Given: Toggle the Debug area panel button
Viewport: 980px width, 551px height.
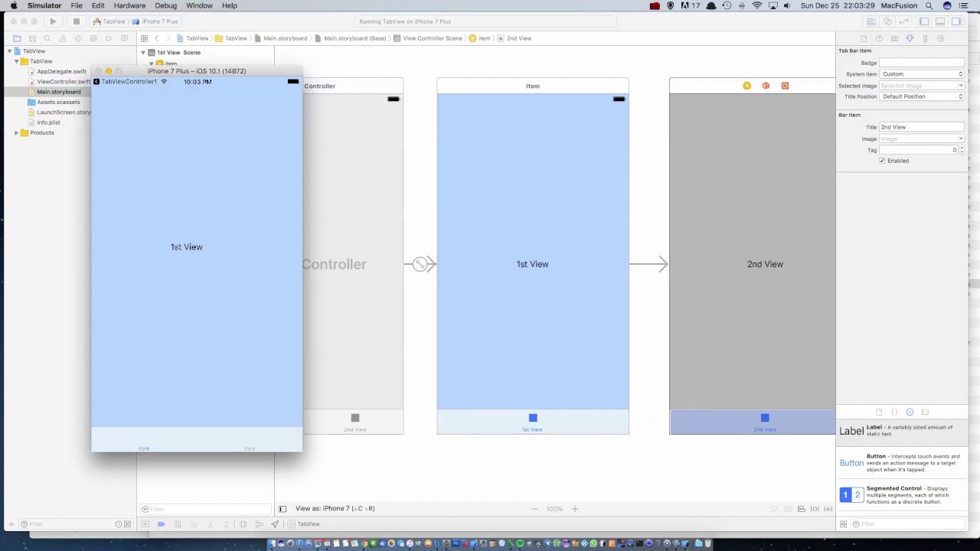Looking at the screenshot, I should click(x=940, y=21).
